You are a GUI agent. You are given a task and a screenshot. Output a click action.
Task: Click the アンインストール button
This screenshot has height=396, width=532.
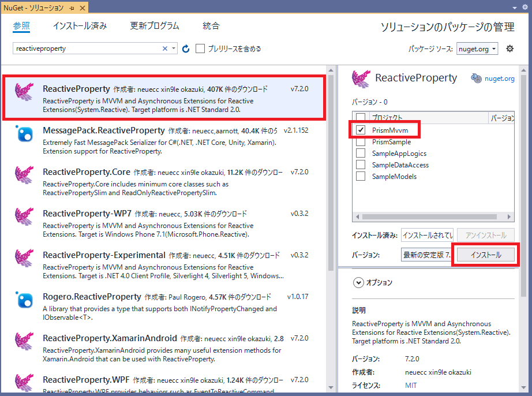point(485,235)
